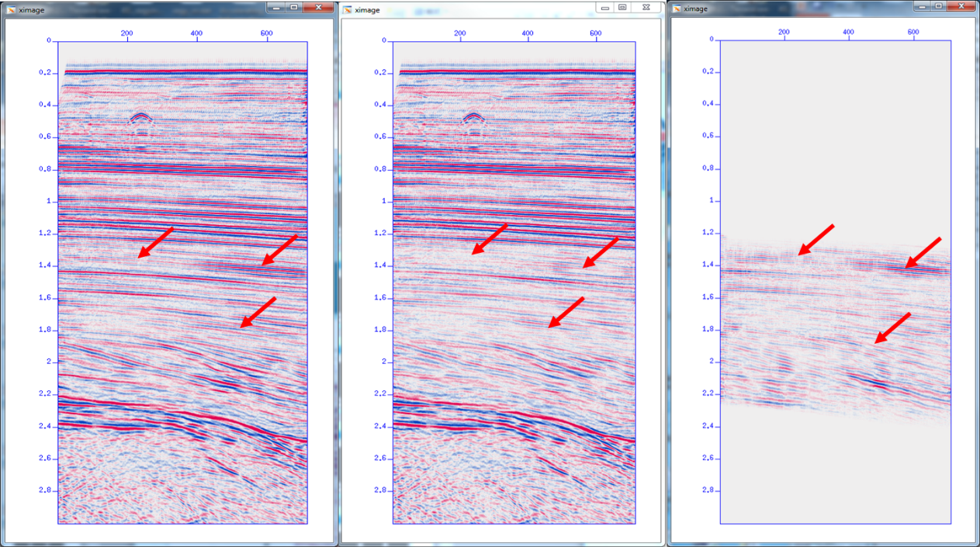Image resolution: width=980 pixels, height=547 pixels.
Task: Click the lowest red arrow in right plot
Action: point(892,327)
